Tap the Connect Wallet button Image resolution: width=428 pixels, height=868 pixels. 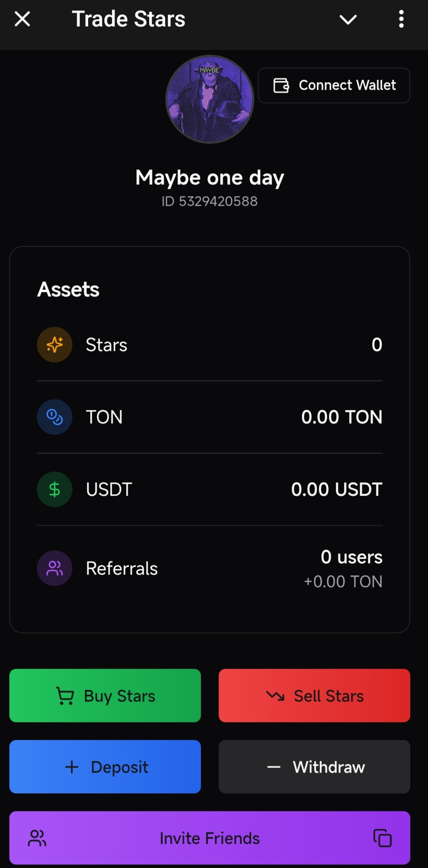tap(334, 85)
